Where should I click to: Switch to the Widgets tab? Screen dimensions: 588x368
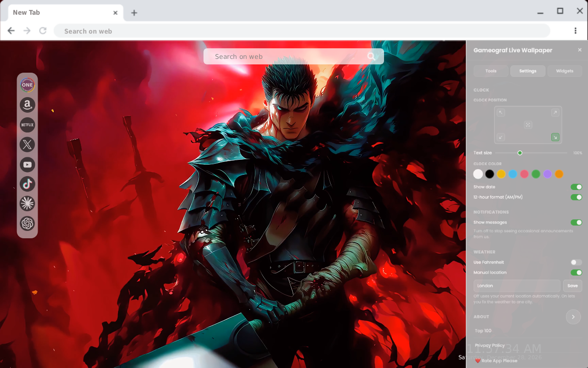click(565, 71)
